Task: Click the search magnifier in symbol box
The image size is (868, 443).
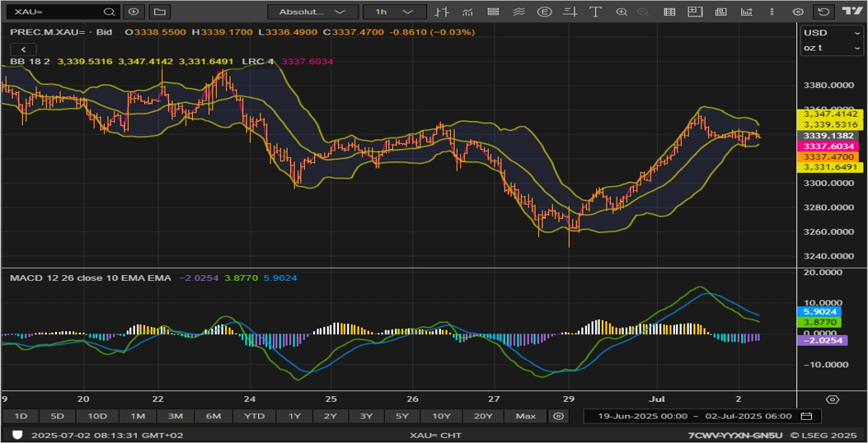Action: pos(109,12)
